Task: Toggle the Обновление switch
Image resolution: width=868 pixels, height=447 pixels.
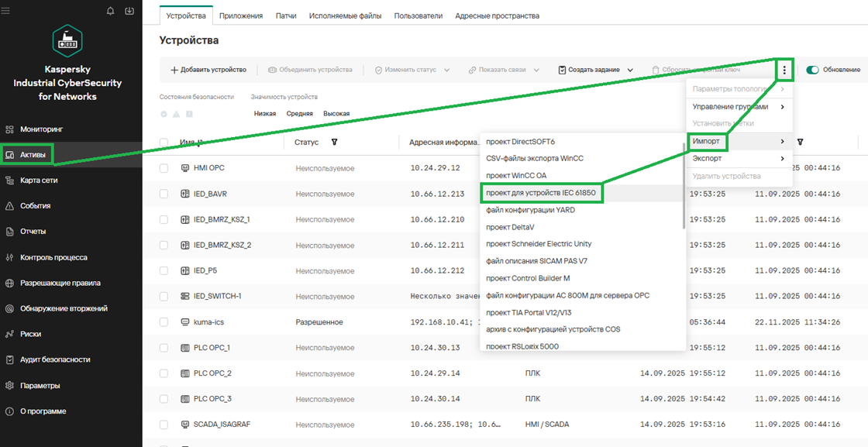Action: pos(813,70)
